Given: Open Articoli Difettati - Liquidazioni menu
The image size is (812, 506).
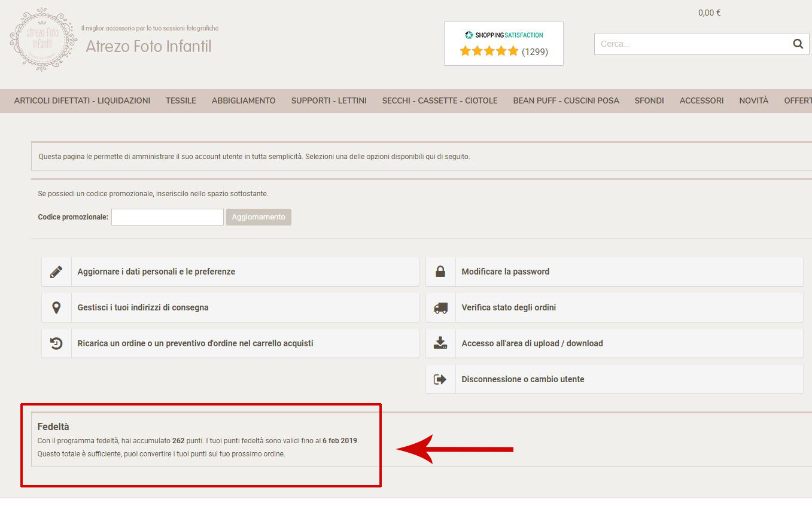Looking at the screenshot, I should (82, 100).
